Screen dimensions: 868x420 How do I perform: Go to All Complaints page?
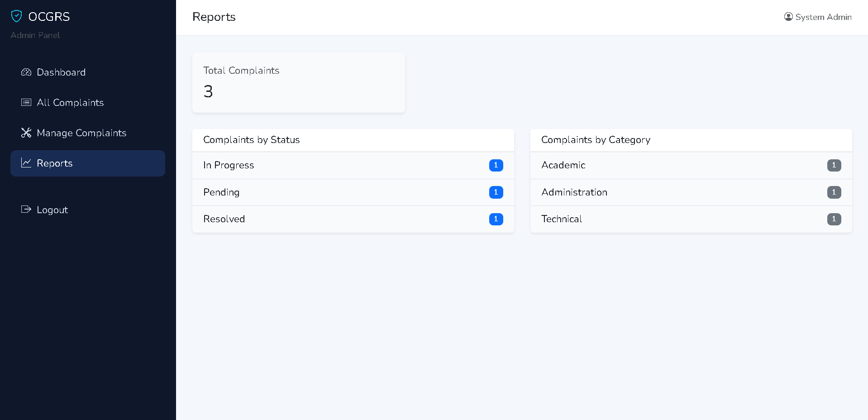pos(88,102)
